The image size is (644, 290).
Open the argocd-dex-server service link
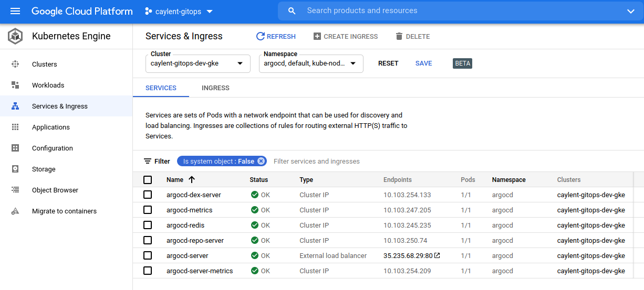(194, 195)
